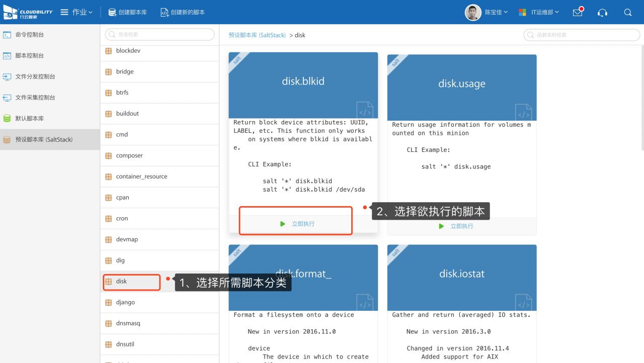Click the code icon on disk.blkid card
The height and width of the screenshot is (363, 644).
[365, 110]
